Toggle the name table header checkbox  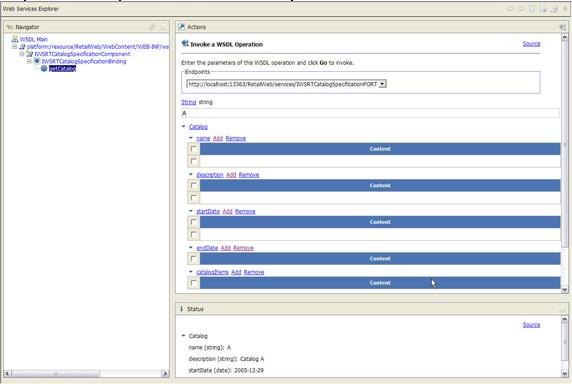tap(194, 149)
